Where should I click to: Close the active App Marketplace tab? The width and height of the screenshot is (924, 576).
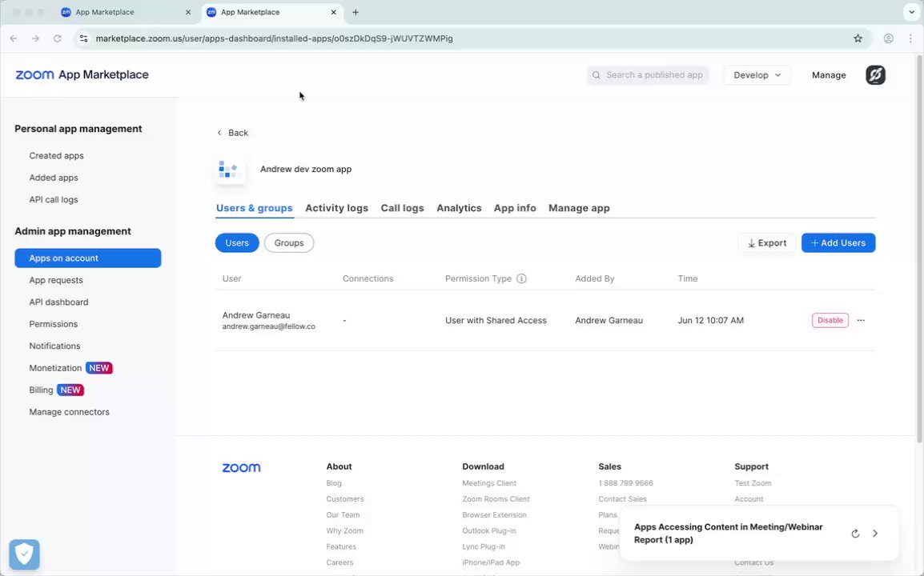(334, 12)
